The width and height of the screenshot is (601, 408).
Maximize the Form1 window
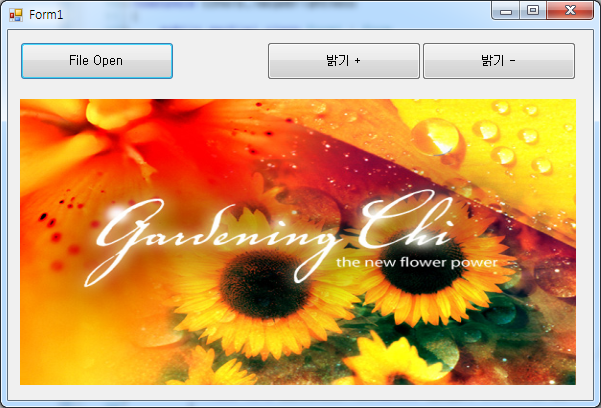(533, 10)
